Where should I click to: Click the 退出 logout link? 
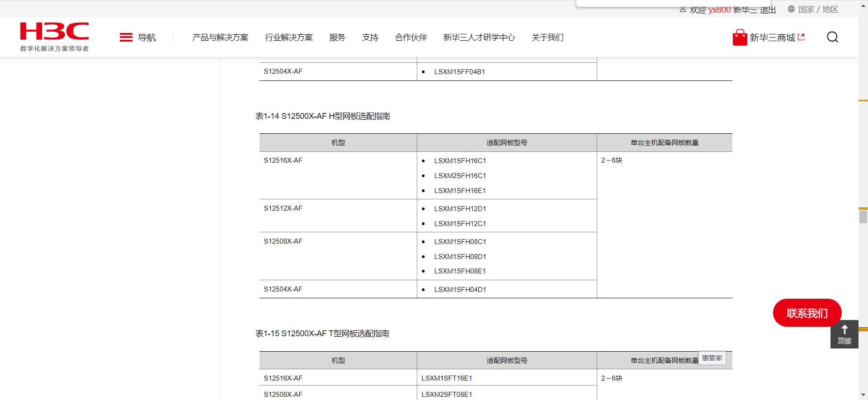point(768,10)
